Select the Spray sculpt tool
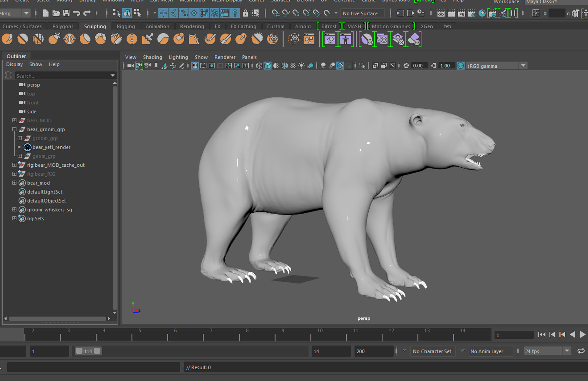588x381 pixels. (116, 39)
